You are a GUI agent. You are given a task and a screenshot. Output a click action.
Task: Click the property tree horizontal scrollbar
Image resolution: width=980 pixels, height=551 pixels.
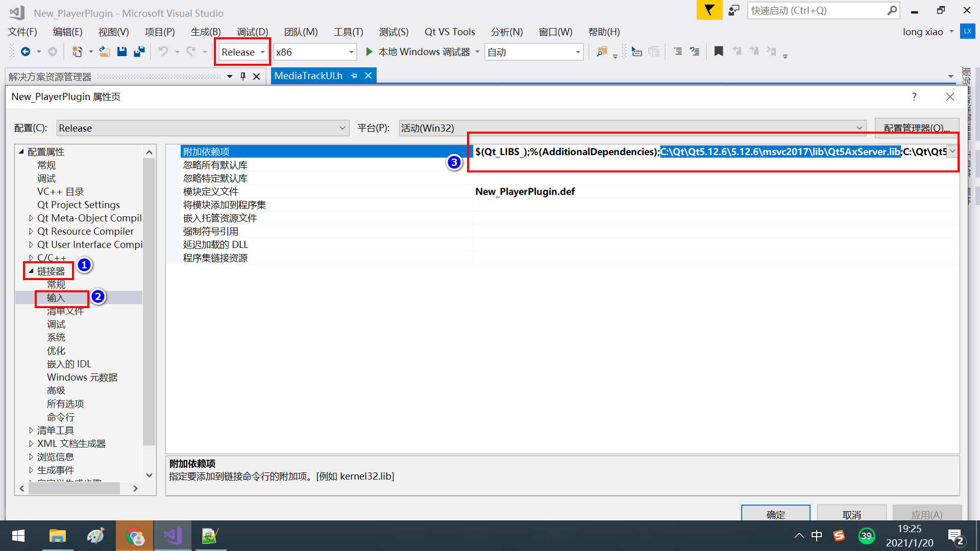pyautogui.click(x=74, y=488)
